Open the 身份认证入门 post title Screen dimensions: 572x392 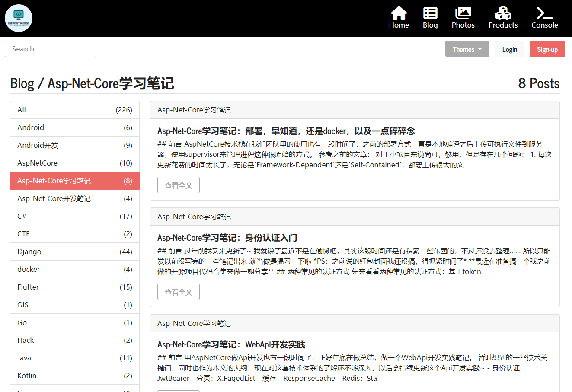227,238
